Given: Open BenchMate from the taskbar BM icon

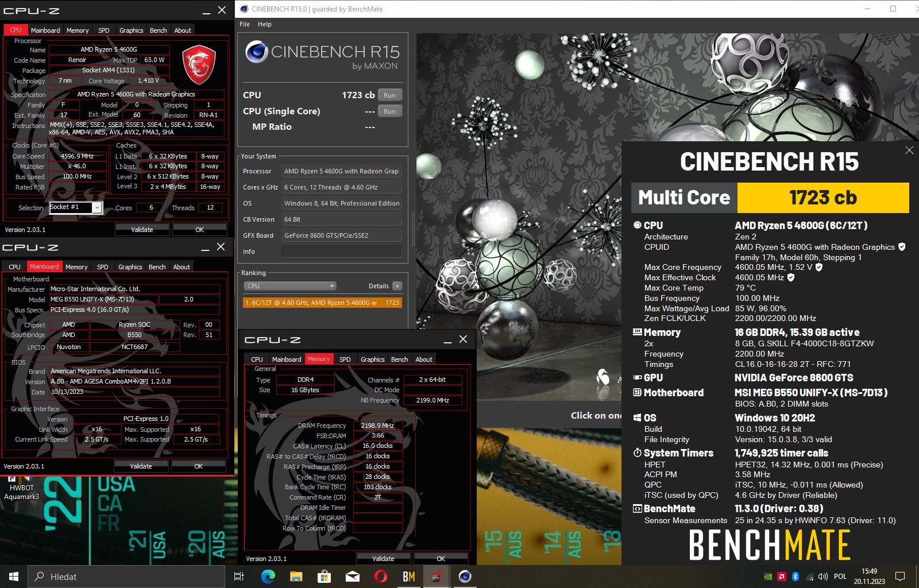Looking at the screenshot, I should click(408, 577).
